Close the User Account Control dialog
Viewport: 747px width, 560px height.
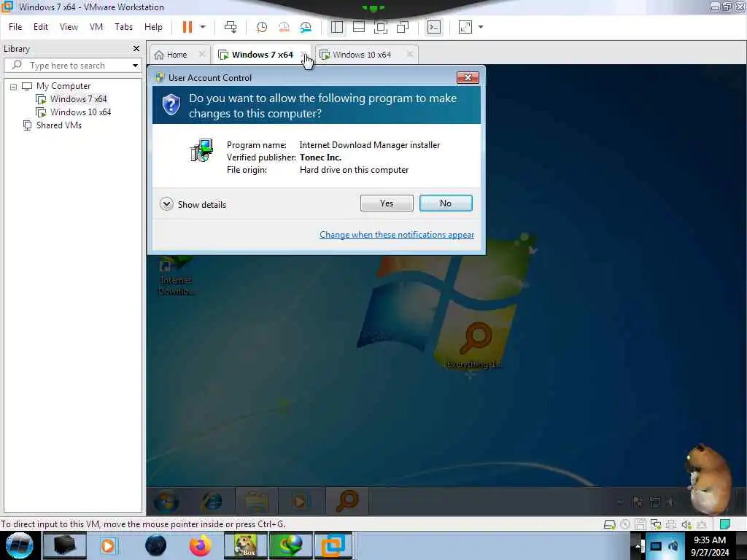coord(468,77)
